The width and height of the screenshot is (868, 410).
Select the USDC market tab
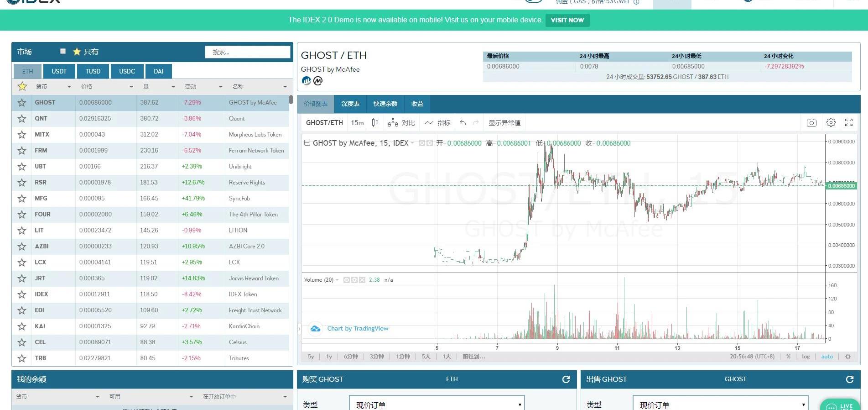(x=127, y=71)
